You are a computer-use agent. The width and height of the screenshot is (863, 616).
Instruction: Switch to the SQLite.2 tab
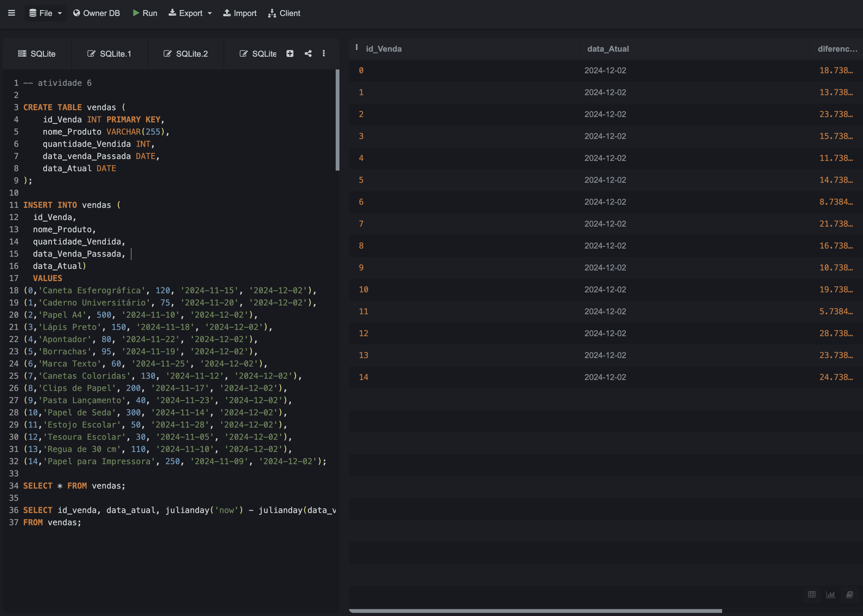pyautogui.click(x=186, y=54)
